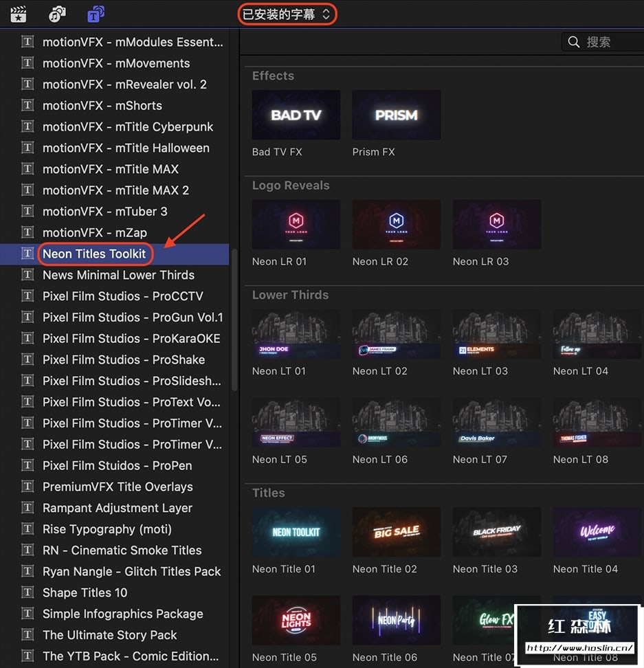Click the T icon beside Pixel Film Stuidos - ProPen
This screenshot has height=668, width=644.
pyautogui.click(x=27, y=465)
